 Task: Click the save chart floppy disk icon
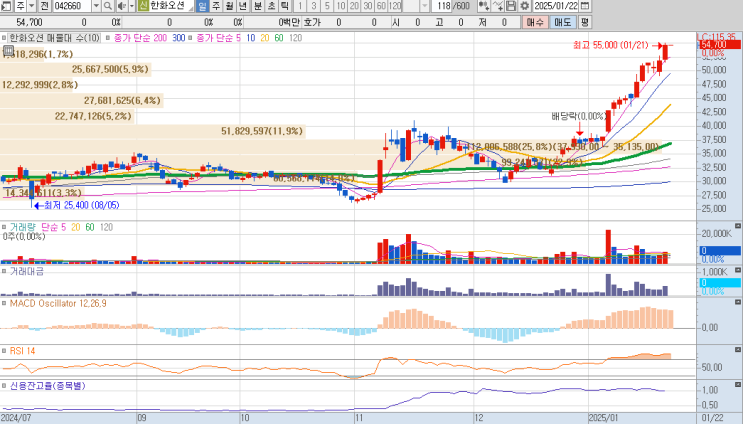[511, 6]
